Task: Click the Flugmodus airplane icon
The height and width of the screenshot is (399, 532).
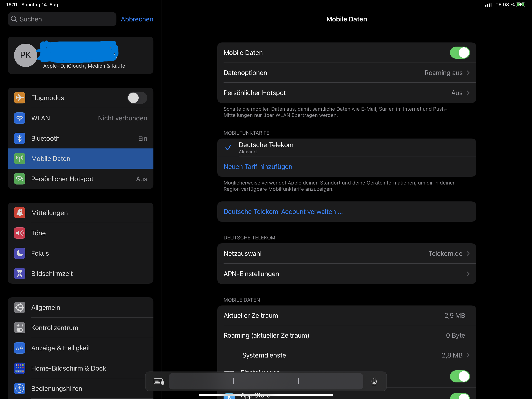Action: 19,98
